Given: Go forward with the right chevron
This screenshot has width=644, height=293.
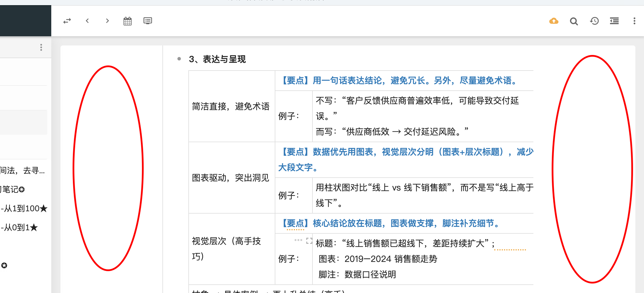Looking at the screenshot, I should [x=107, y=21].
